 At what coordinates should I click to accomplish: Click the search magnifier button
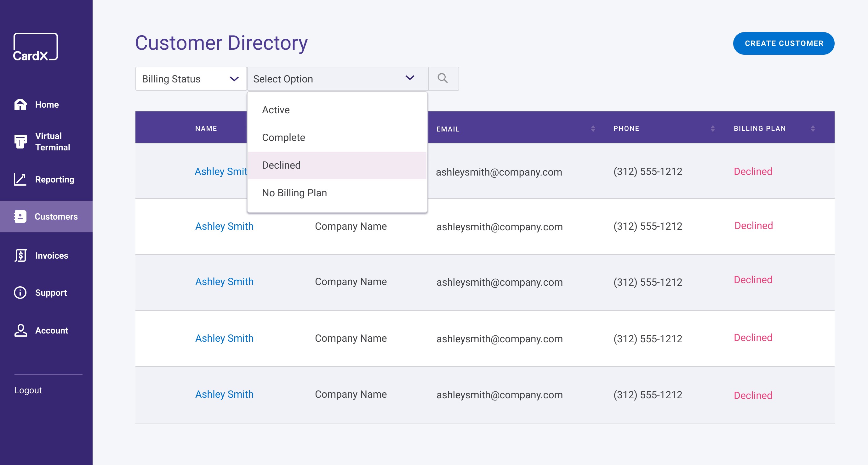443,78
